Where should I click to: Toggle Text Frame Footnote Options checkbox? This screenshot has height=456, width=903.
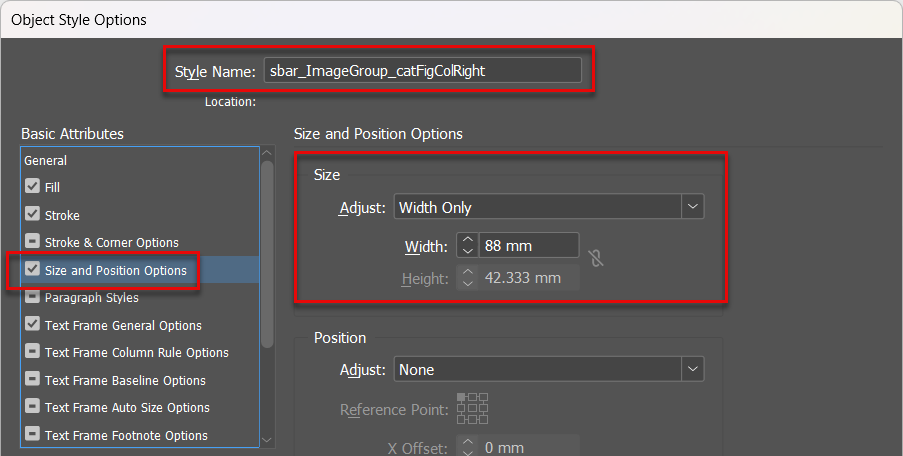click(x=32, y=434)
